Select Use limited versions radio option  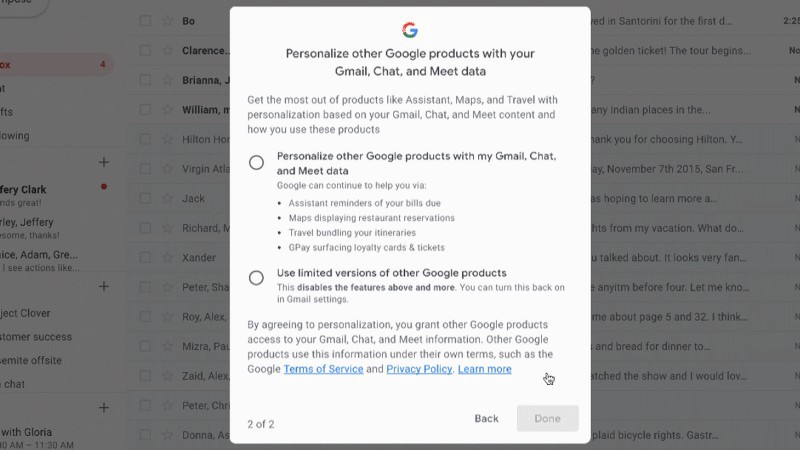tap(256, 278)
